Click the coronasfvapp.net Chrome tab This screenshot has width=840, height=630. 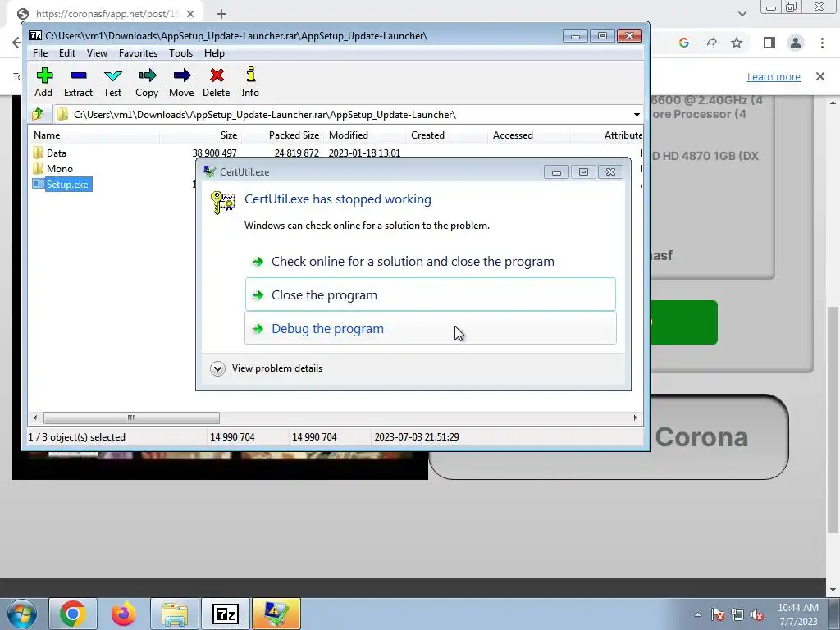(105, 14)
